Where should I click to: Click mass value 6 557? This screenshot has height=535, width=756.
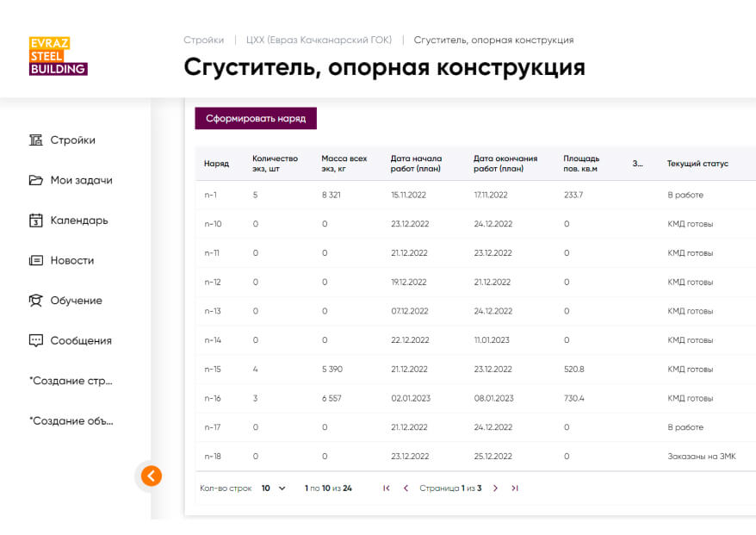(332, 399)
